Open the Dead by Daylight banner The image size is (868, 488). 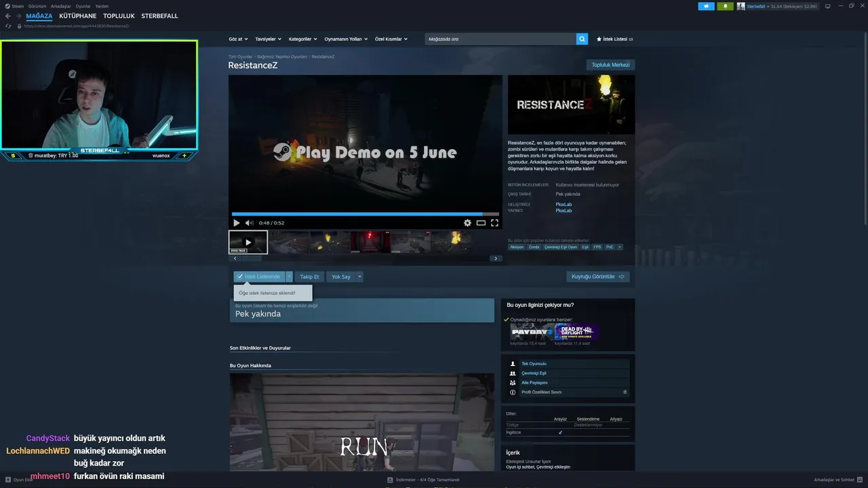pos(576,332)
